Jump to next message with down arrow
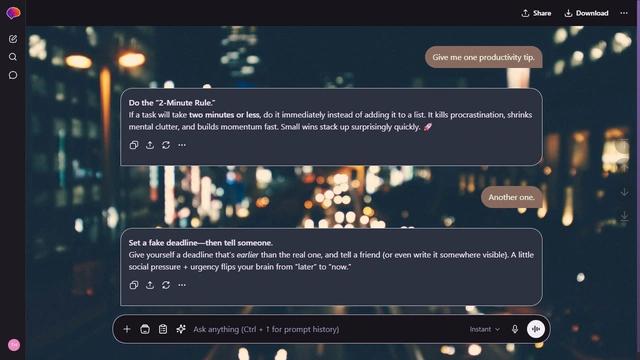 coord(624,191)
